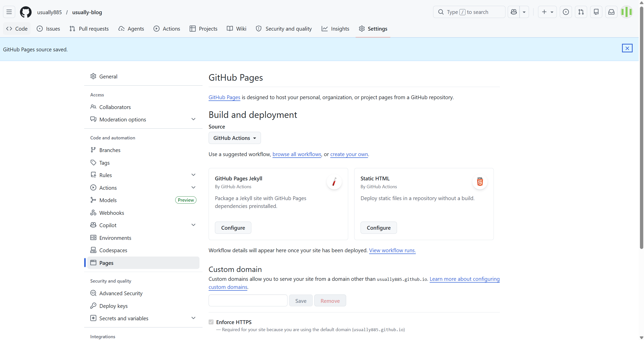The image size is (644, 340).
Task: Go to GitHub homepage via Octocat logo
Action: pyautogui.click(x=26, y=12)
